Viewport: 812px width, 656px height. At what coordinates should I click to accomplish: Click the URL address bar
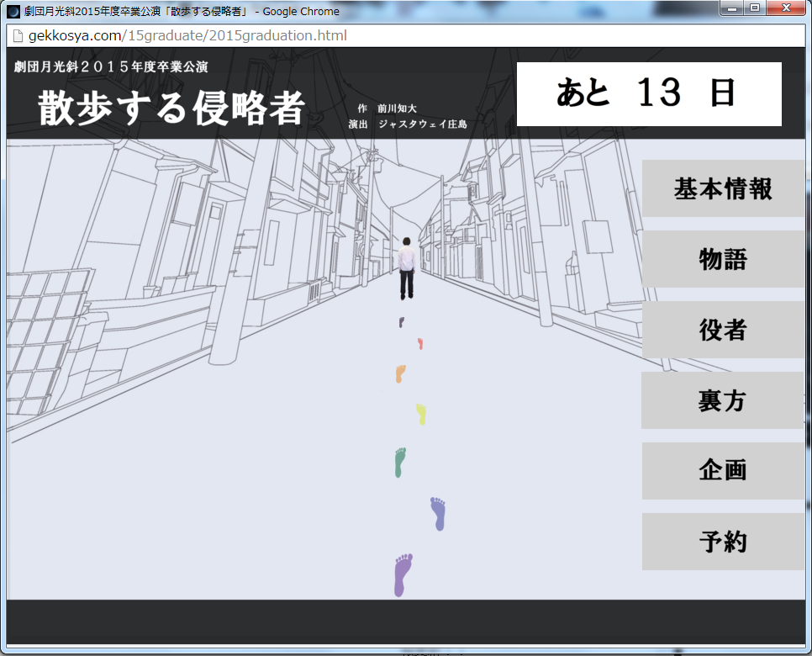click(x=405, y=36)
